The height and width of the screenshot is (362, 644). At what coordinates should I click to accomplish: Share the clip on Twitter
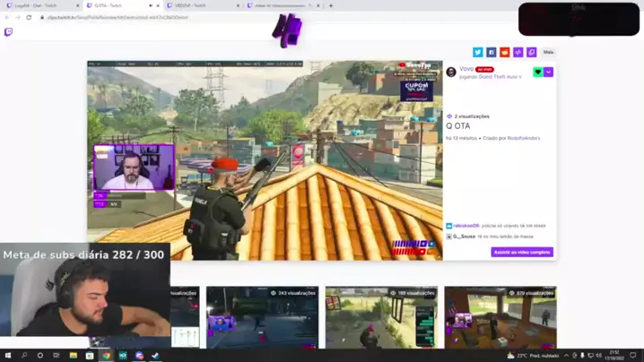point(477,53)
